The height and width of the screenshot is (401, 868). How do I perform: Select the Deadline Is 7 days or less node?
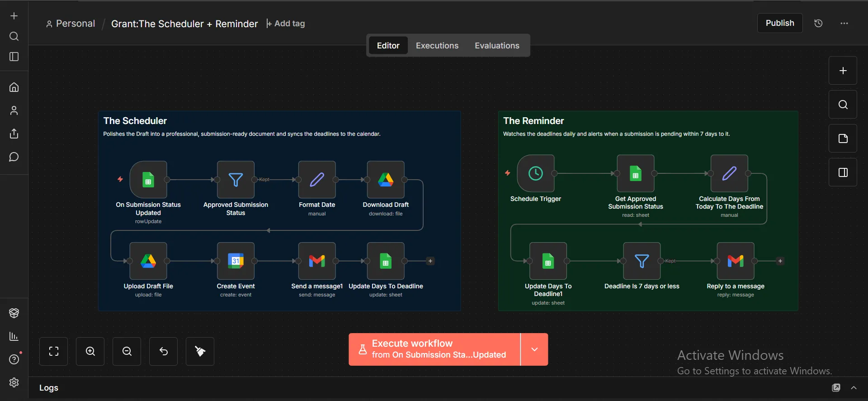[642, 261]
